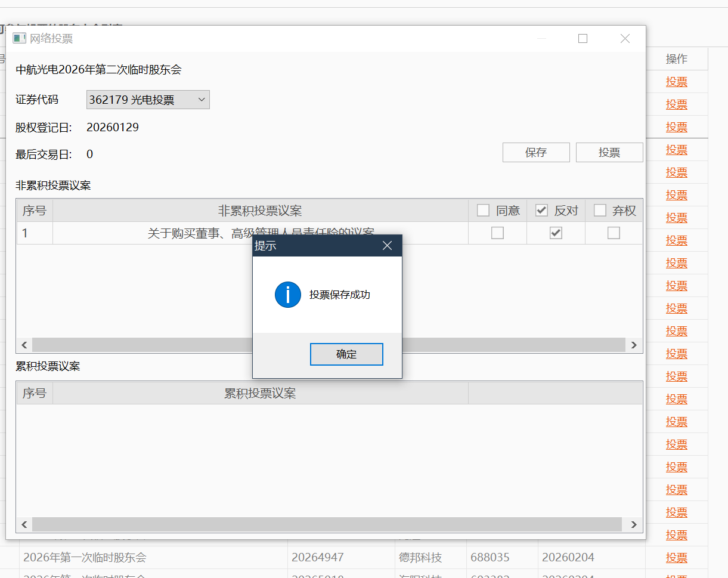Click the 累积投票议案 column header
Viewport: 728px width, 578px height.
coord(260,393)
